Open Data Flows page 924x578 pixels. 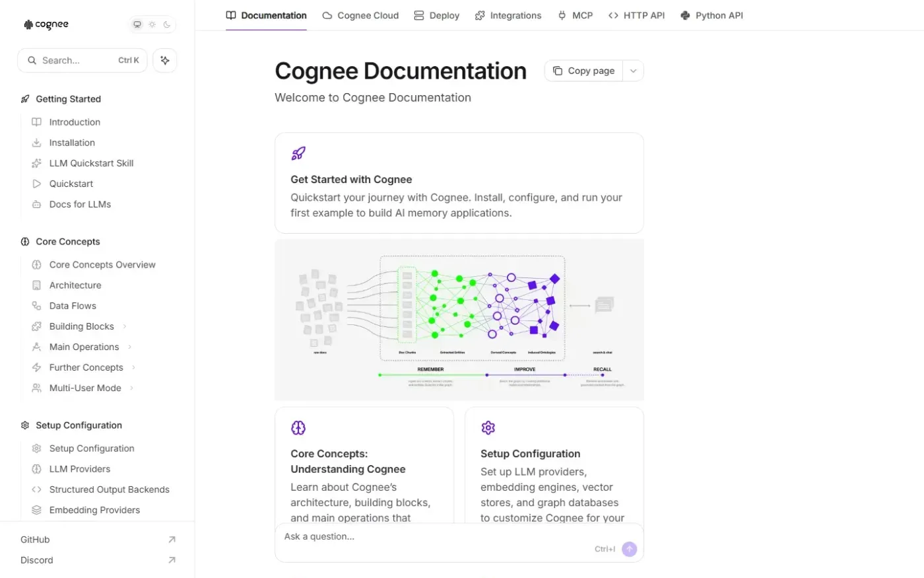point(73,306)
